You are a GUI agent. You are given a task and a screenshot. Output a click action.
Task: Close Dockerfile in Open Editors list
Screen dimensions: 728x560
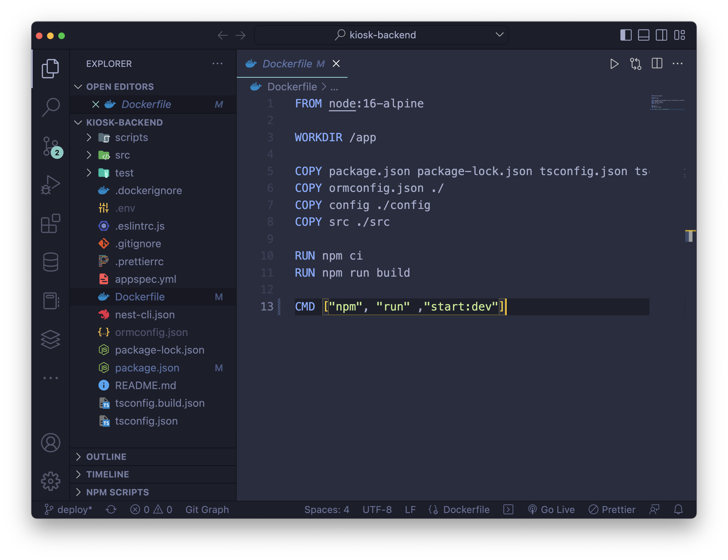pyautogui.click(x=96, y=104)
